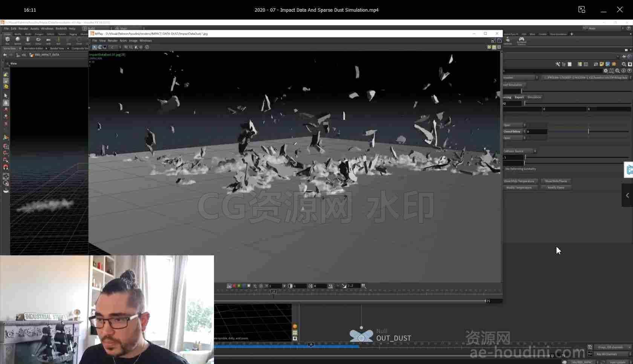The height and width of the screenshot is (364, 633).
Task: Open the Main desktop dropdown at top right
Action: [x=604, y=29]
